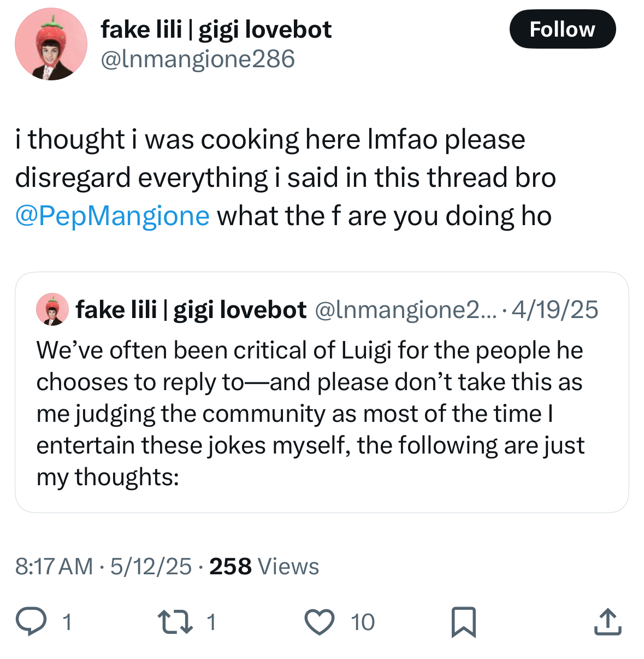Tap the small avatar in quoted tweet
This screenshot has width=644, height=659.
[x=52, y=309]
